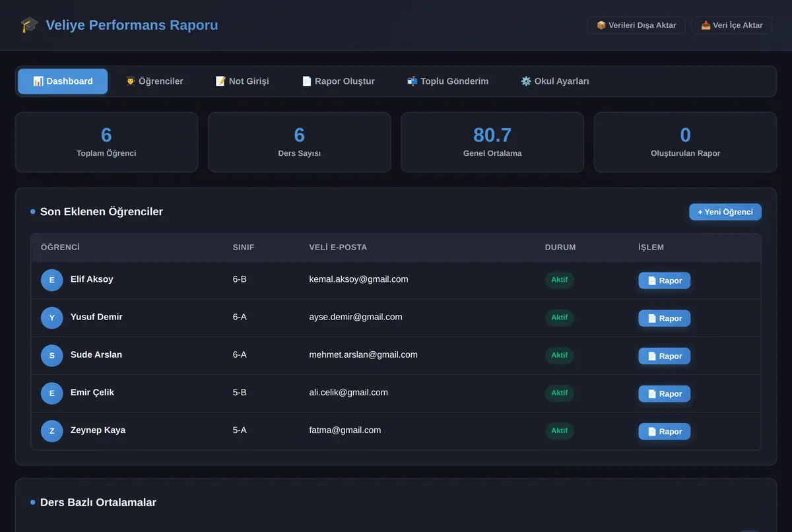Image resolution: width=792 pixels, height=532 pixels.
Task: Click email fatma@gmail.com
Action: [345, 430]
